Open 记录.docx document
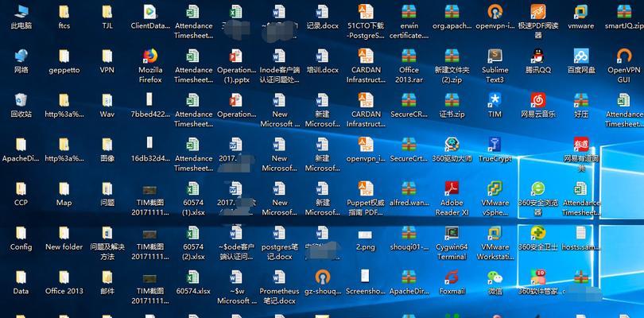 tap(323, 17)
